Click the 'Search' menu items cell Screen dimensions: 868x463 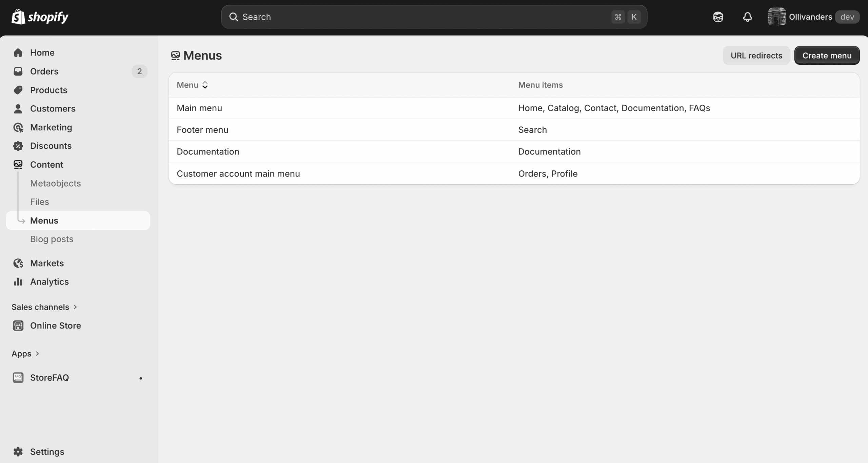tap(532, 130)
